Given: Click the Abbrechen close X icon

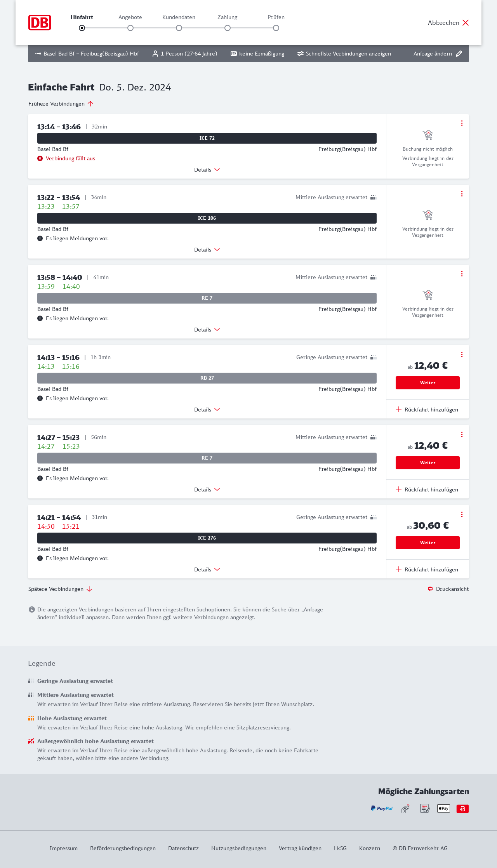Looking at the screenshot, I should pyautogui.click(x=466, y=23).
